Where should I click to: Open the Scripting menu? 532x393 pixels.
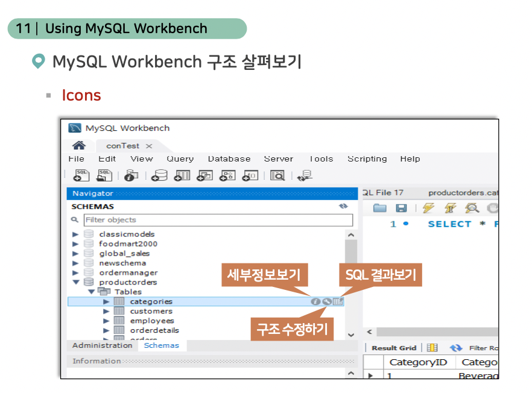click(x=367, y=159)
